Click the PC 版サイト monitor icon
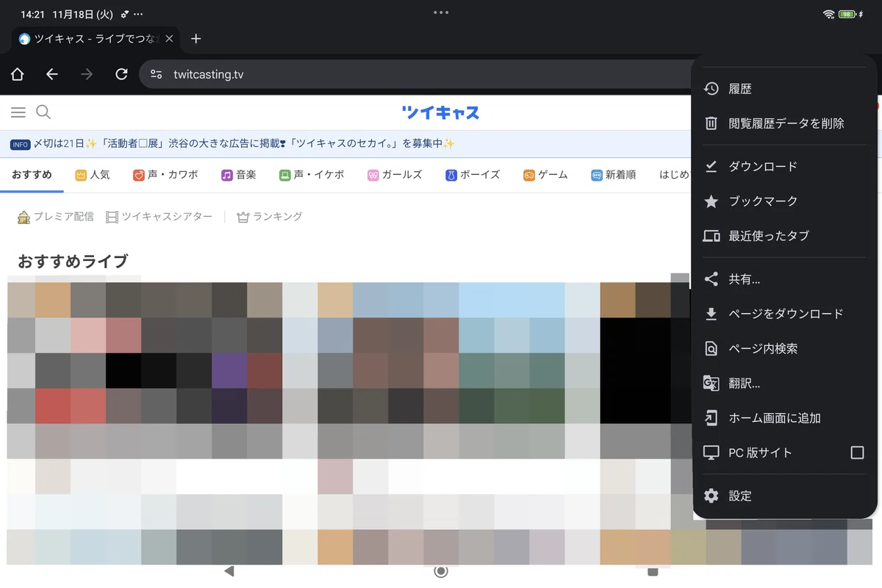This screenshot has height=588, width=882. click(x=711, y=453)
